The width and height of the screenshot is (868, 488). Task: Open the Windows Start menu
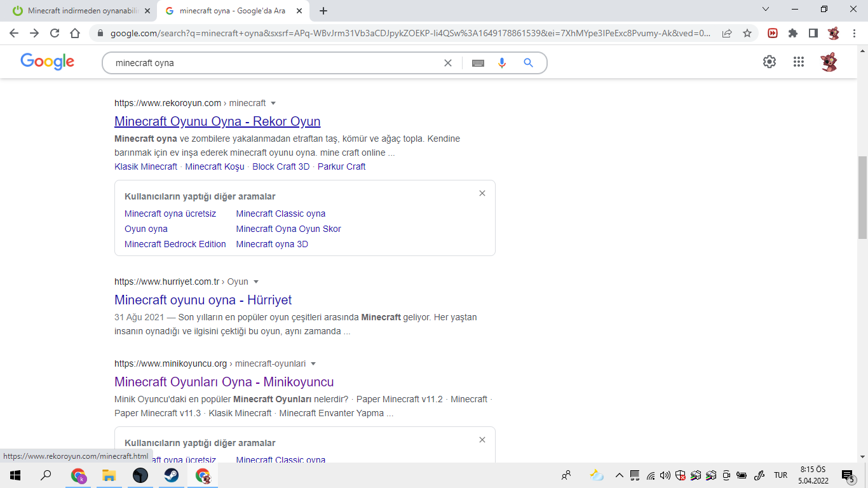click(x=15, y=475)
